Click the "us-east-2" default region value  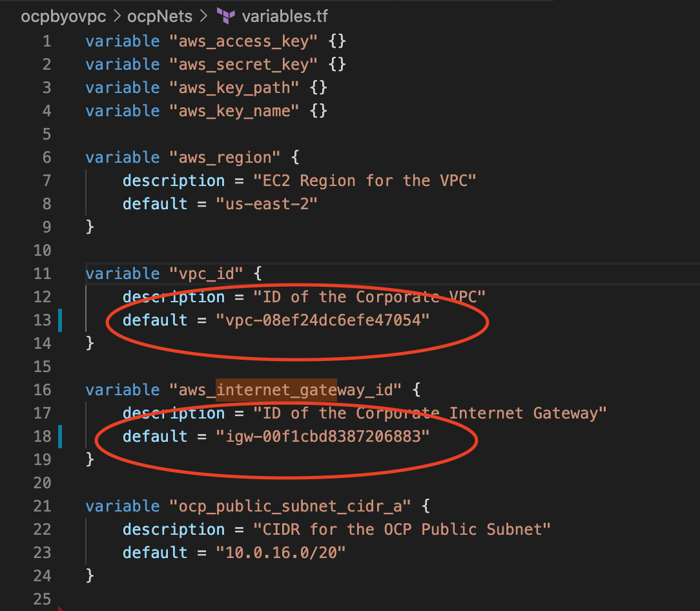(x=267, y=204)
